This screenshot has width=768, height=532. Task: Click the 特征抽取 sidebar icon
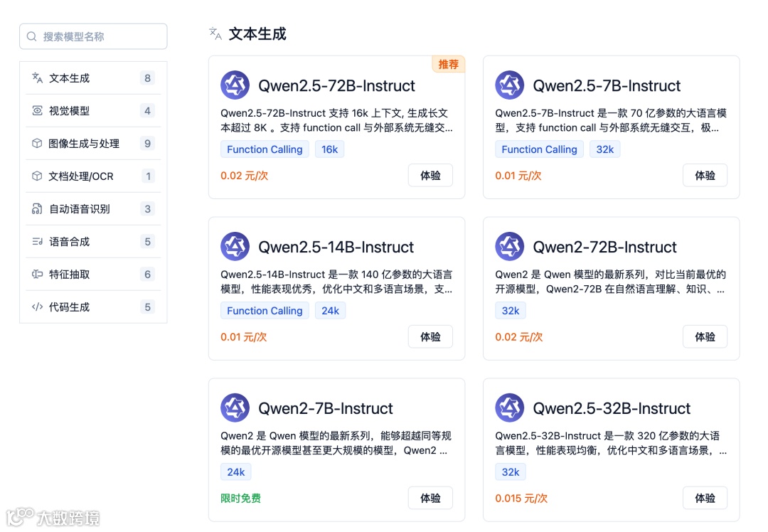[37, 275]
